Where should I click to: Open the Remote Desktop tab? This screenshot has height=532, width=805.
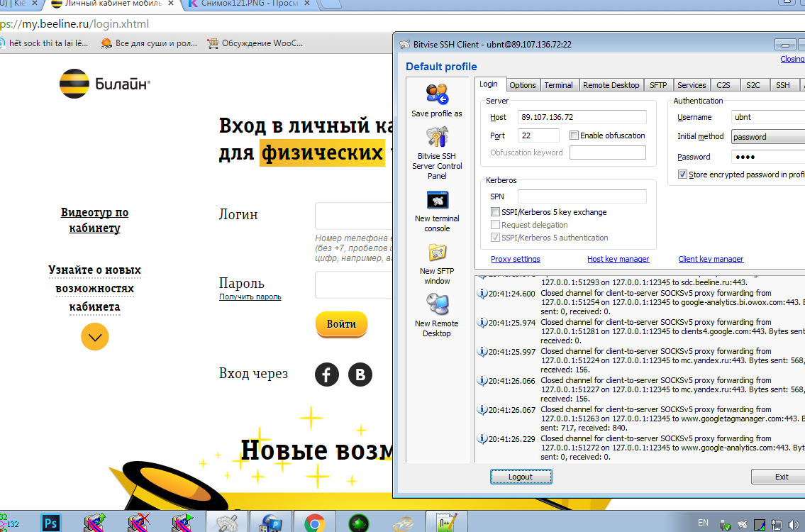(x=611, y=85)
